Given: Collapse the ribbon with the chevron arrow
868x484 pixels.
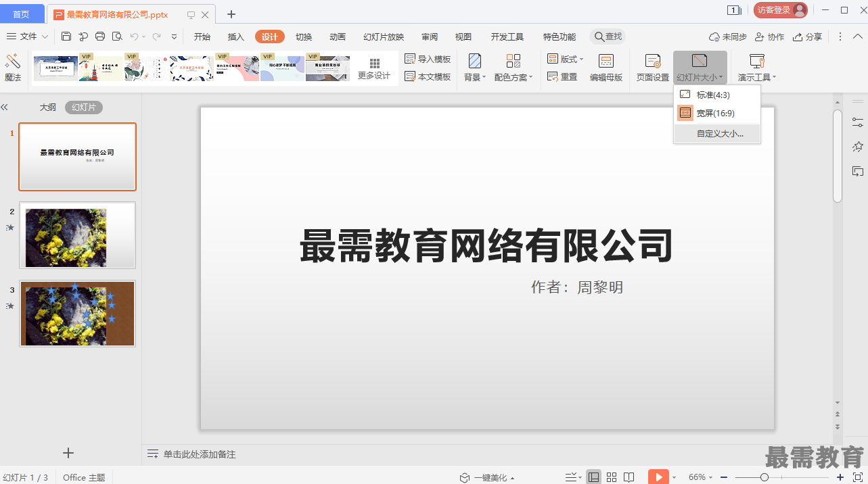Looking at the screenshot, I should pyautogui.click(x=857, y=37).
